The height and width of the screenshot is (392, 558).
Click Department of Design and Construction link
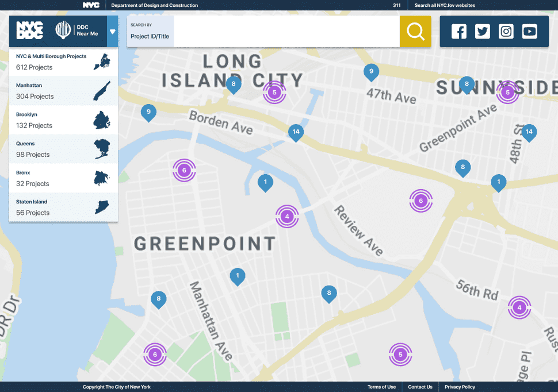154,5
